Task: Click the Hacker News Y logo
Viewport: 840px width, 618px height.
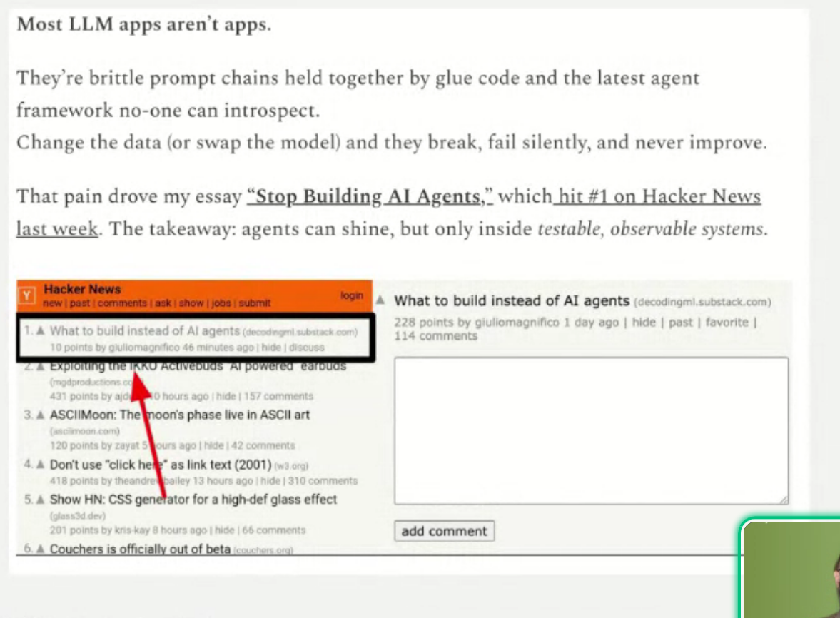Action: (x=27, y=295)
